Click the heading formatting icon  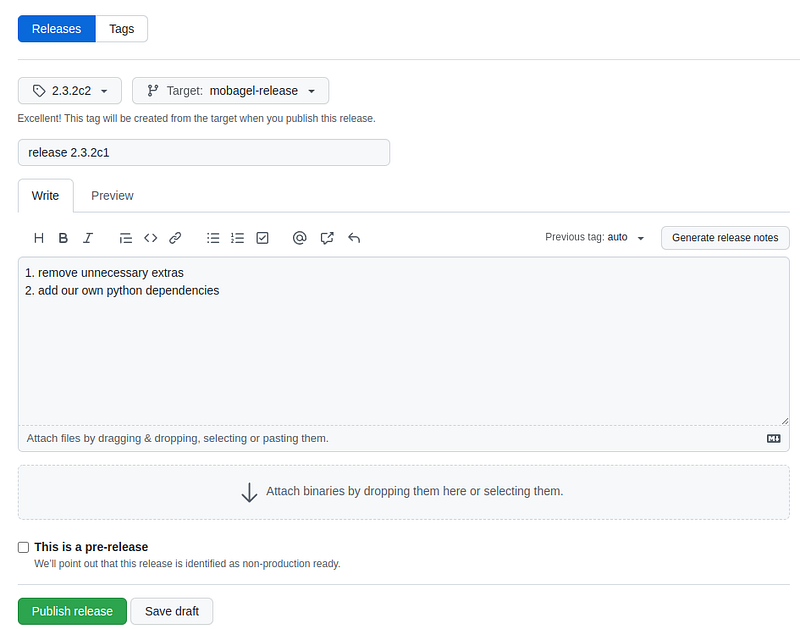click(39, 238)
